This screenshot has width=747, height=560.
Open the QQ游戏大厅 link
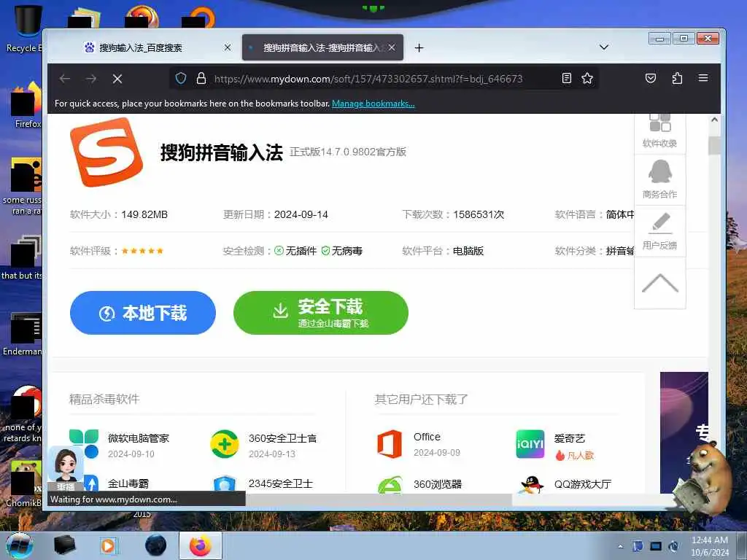[582, 484]
